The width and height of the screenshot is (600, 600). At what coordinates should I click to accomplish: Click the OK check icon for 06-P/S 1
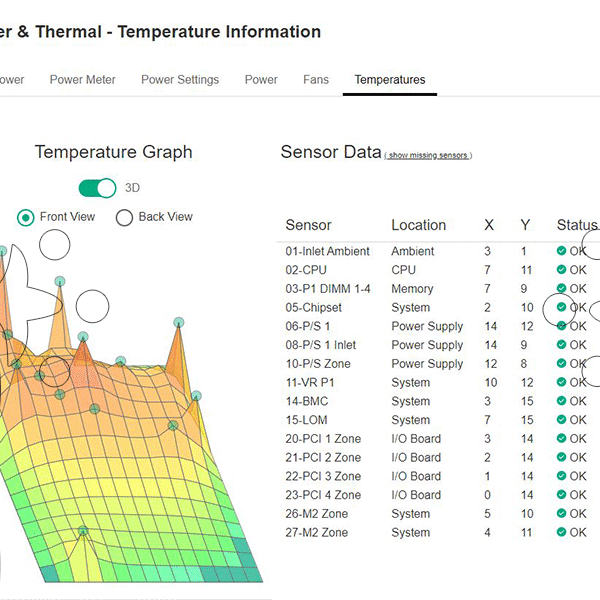pos(562,327)
